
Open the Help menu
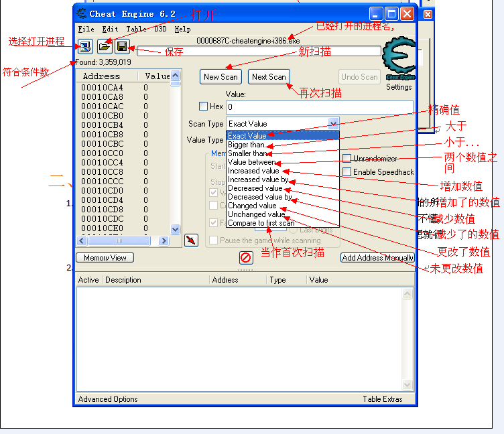[x=182, y=29]
